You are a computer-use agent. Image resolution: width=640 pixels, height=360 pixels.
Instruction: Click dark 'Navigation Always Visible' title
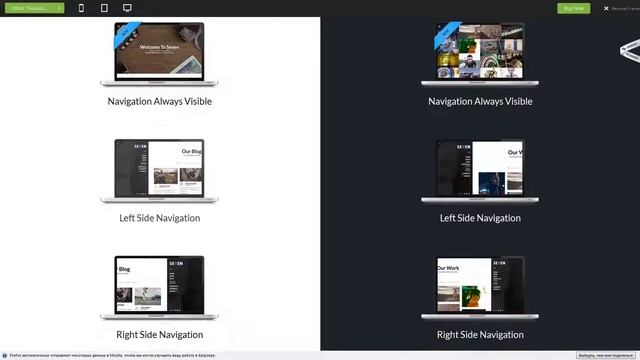pos(480,101)
